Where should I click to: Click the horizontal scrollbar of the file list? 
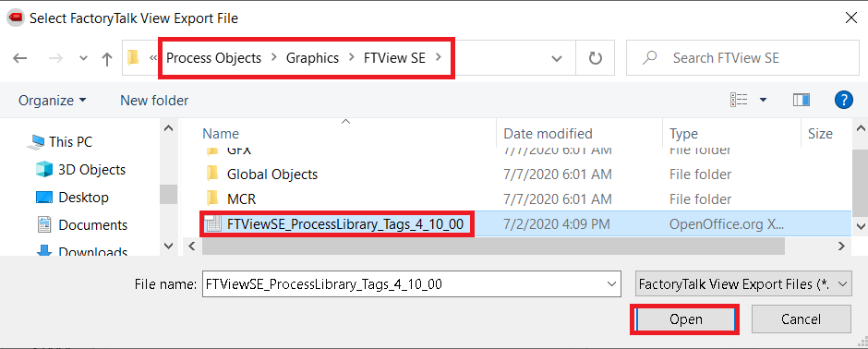[493, 246]
